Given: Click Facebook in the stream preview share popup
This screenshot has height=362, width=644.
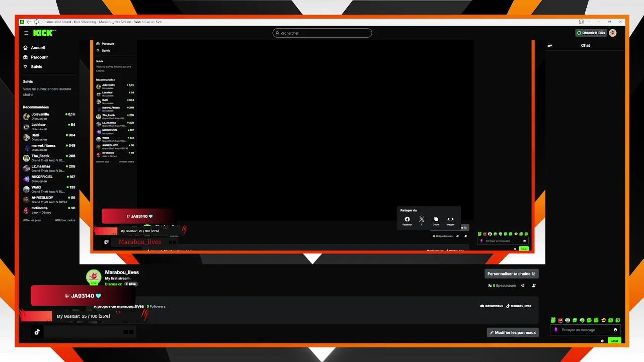Looking at the screenshot, I should pyautogui.click(x=407, y=221).
